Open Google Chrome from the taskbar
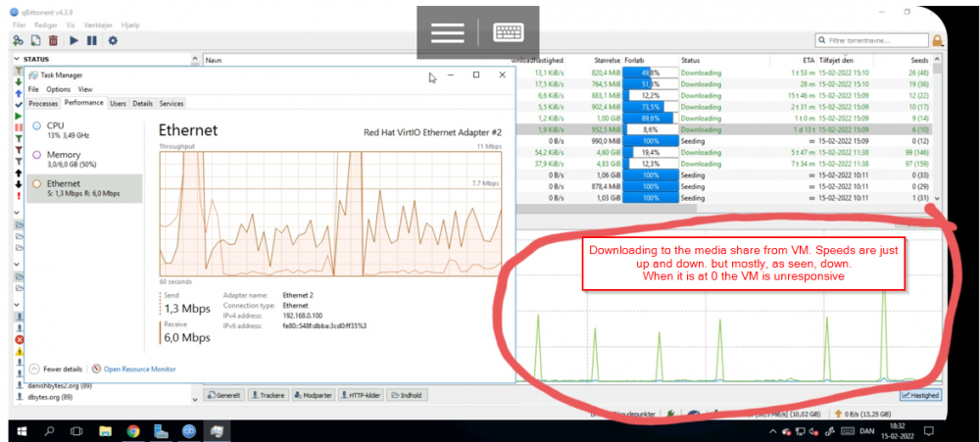Image resolution: width=980 pixels, height=442 pixels. 132,431
